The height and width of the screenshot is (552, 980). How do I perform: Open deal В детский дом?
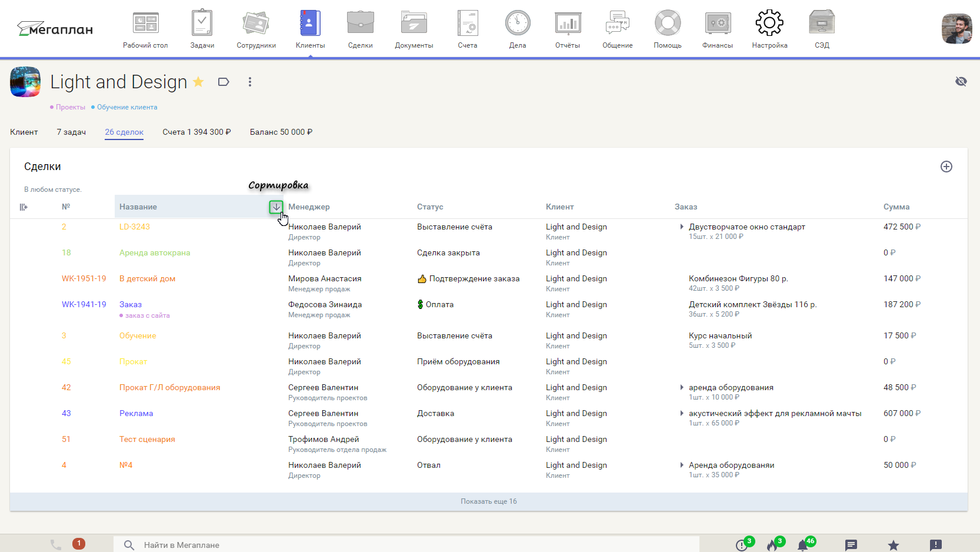pos(147,279)
